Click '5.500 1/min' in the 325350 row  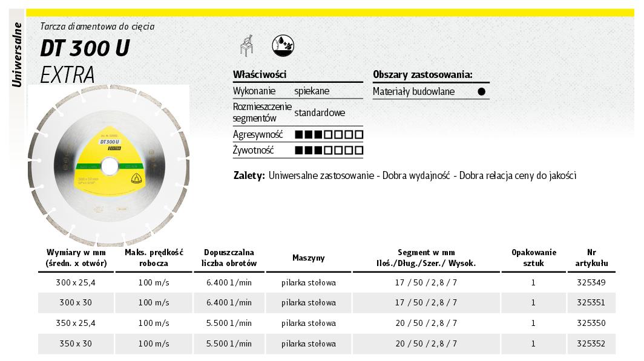pyautogui.click(x=229, y=324)
